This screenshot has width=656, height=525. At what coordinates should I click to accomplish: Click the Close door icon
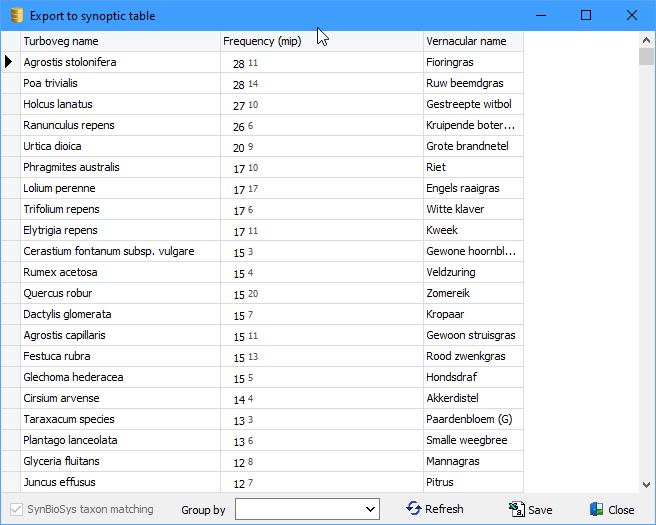[x=596, y=509]
